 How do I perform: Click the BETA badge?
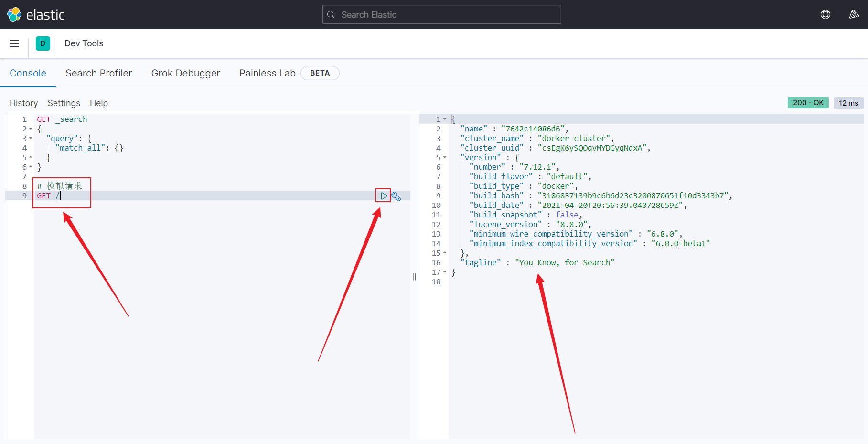point(320,73)
